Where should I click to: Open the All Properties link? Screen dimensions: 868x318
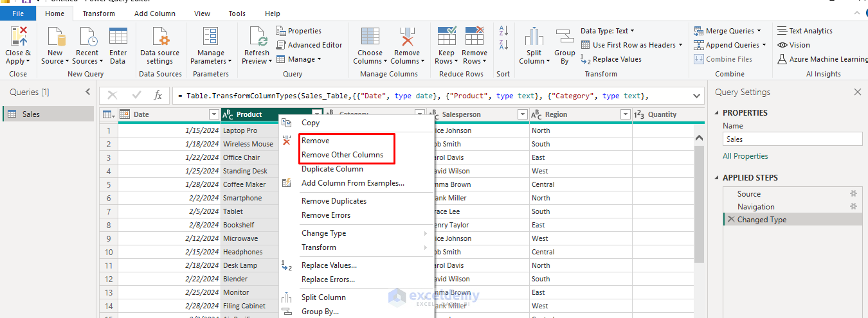pyautogui.click(x=745, y=156)
